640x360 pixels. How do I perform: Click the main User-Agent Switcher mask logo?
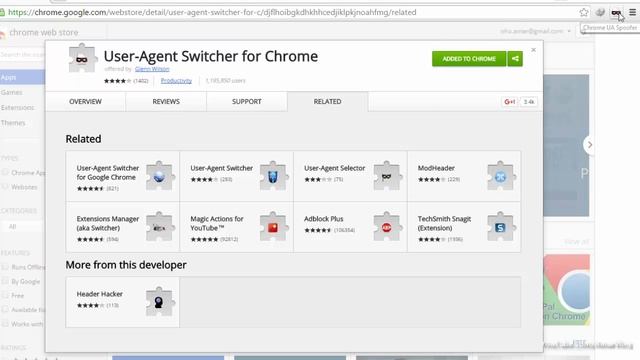pyautogui.click(x=82, y=58)
